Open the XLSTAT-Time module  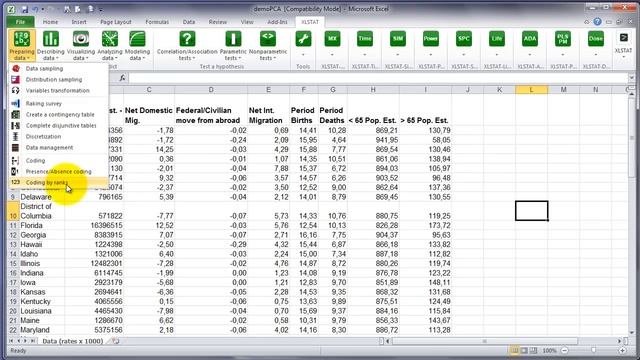[x=364, y=44]
